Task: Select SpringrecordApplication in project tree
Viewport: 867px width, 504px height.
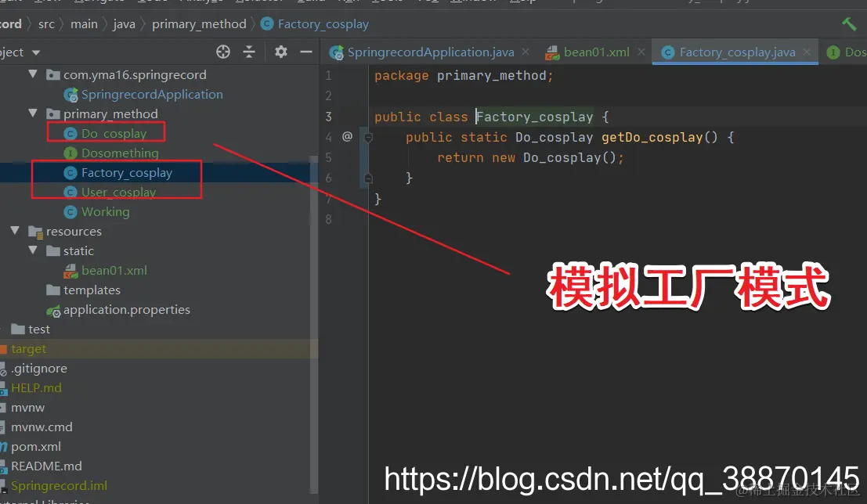Action: tap(152, 95)
